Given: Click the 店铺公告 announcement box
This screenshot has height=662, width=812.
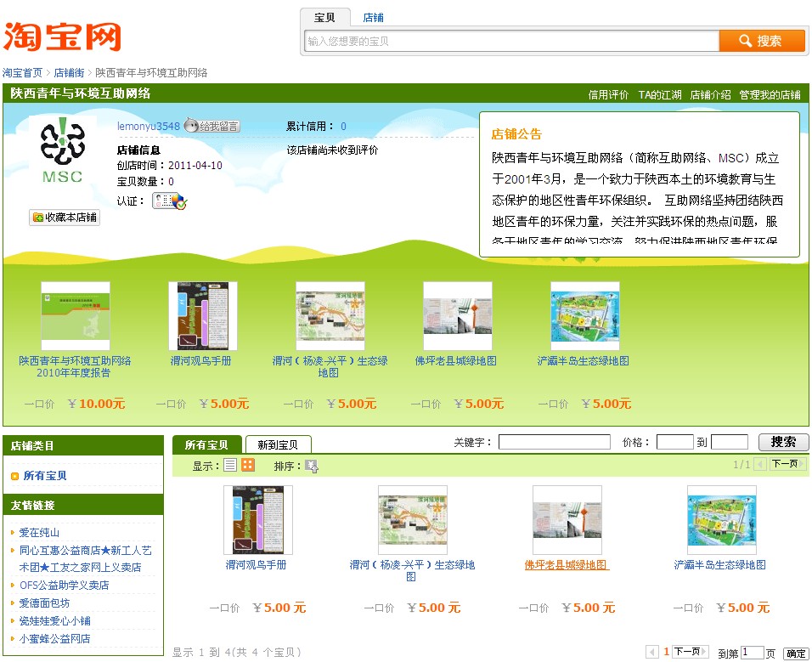Looking at the screenshot, I should tap(640, 184).
